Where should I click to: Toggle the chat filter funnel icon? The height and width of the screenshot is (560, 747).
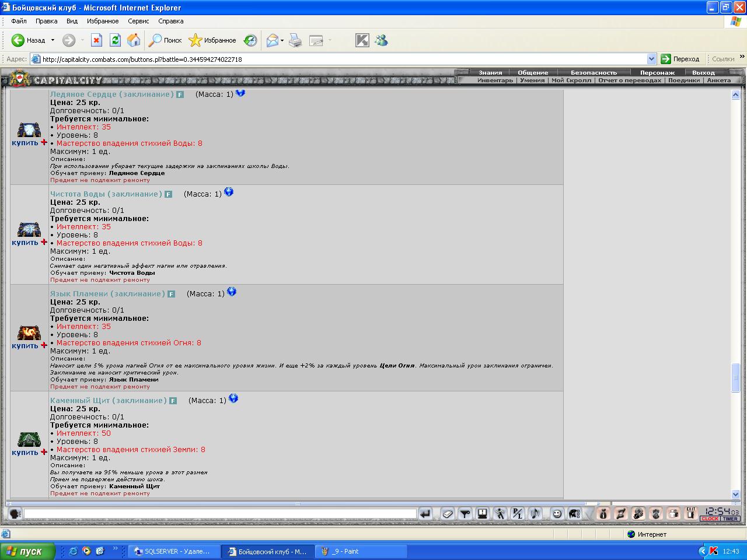(x=465, y=514)
